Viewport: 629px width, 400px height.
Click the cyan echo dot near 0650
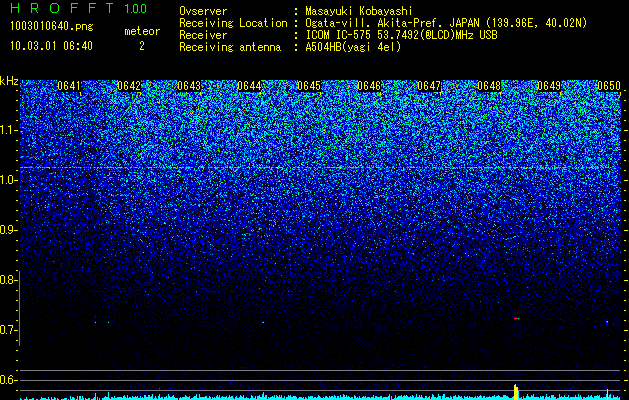click(607, 322)
